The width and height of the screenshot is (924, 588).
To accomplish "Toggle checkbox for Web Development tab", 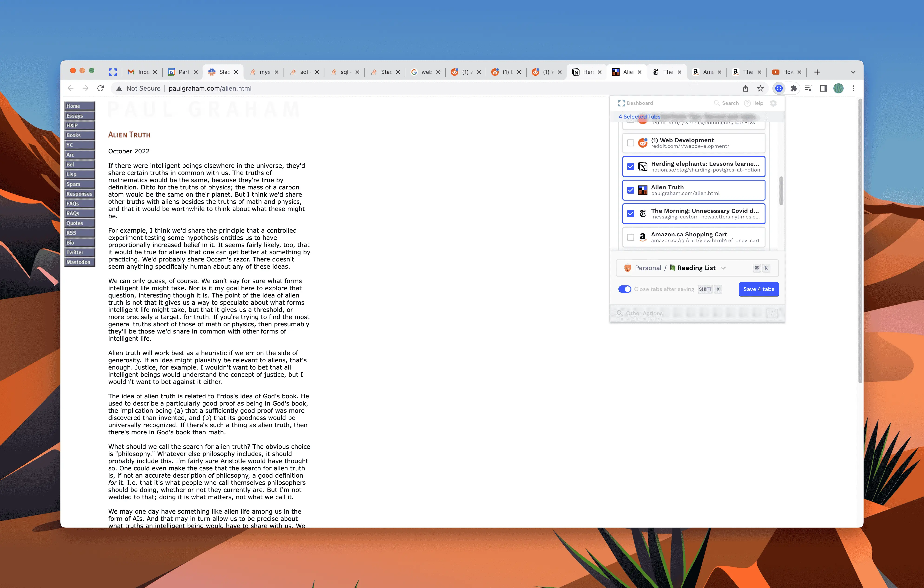I will click(x=630, y=143).
